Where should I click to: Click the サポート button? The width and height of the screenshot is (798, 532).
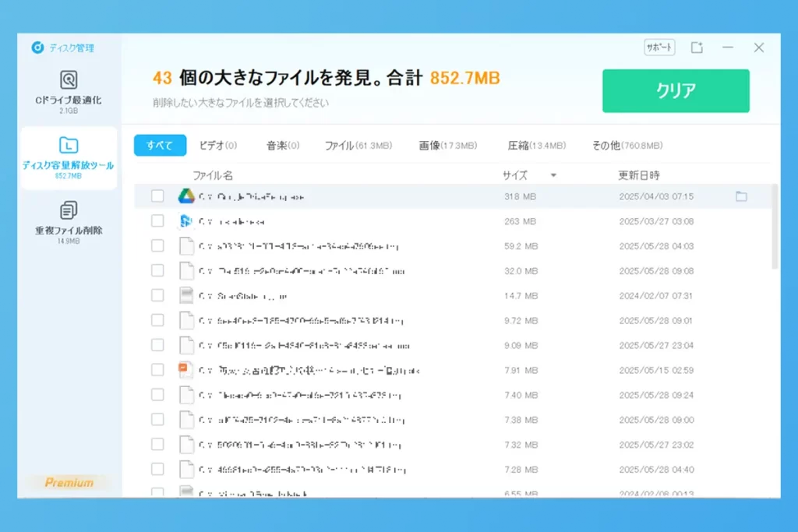pyautogui.click(x=659, y=48)
